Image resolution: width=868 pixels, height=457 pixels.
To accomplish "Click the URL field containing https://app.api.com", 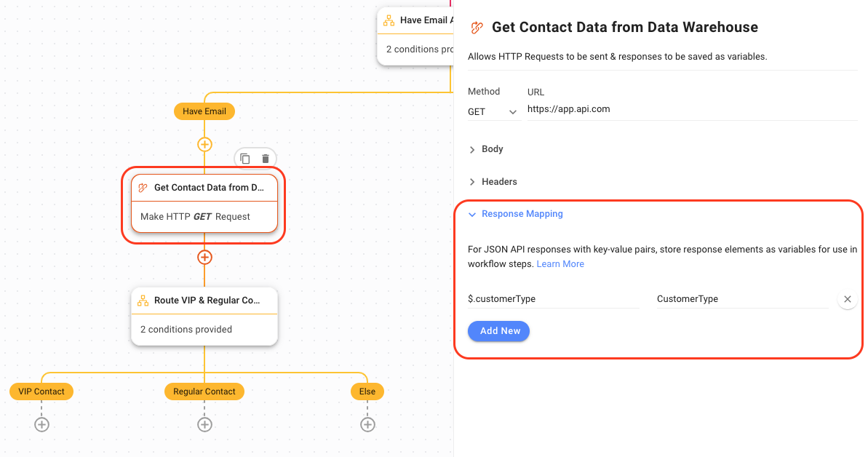I will 690,110.
